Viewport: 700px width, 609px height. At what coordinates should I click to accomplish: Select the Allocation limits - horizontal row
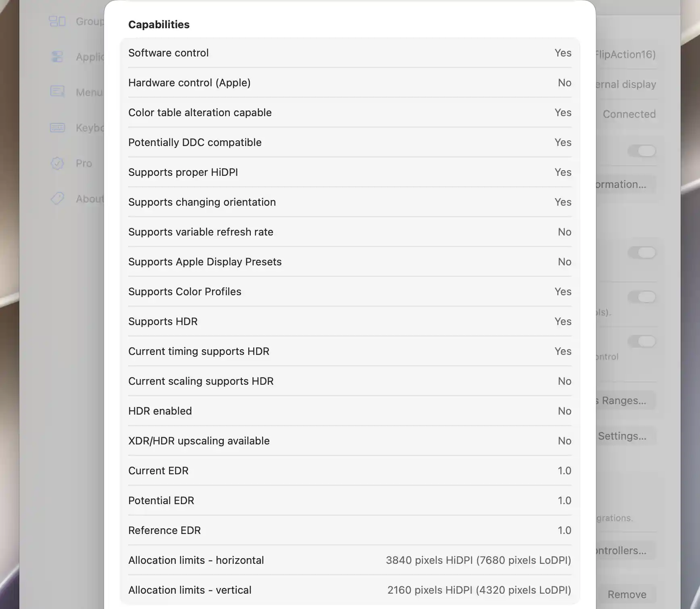[350, 560]
